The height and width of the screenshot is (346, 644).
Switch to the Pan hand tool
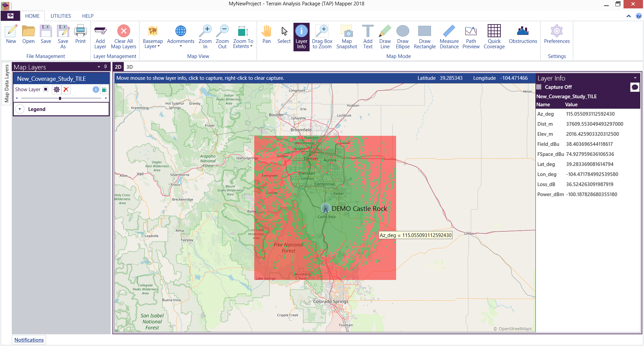coord(266,34)
